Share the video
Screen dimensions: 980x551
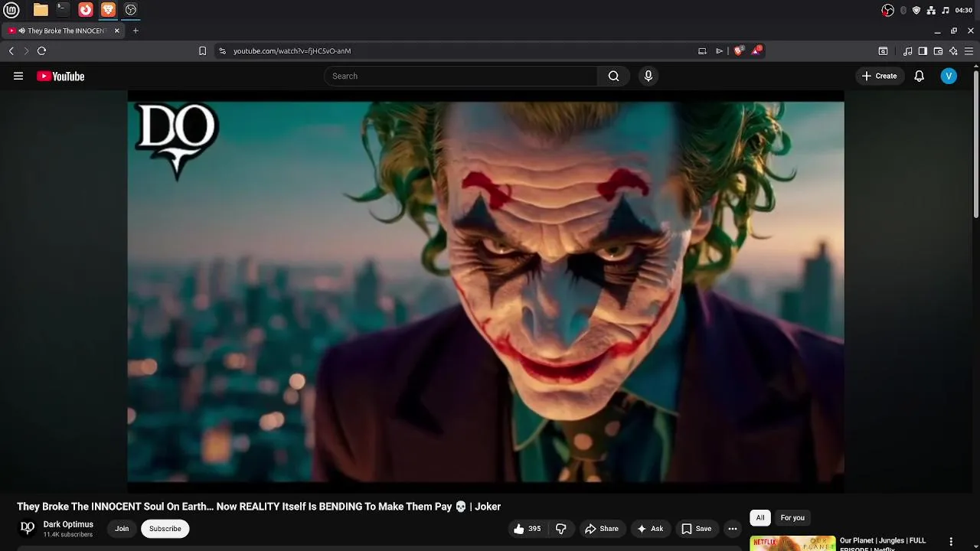(601, 529)
